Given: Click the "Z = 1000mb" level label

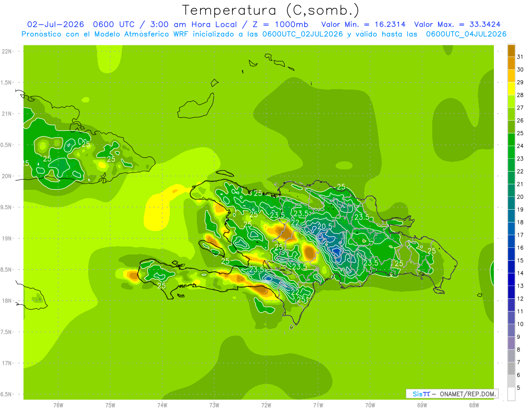Looking at the screenshot, I should coord(279,24).
